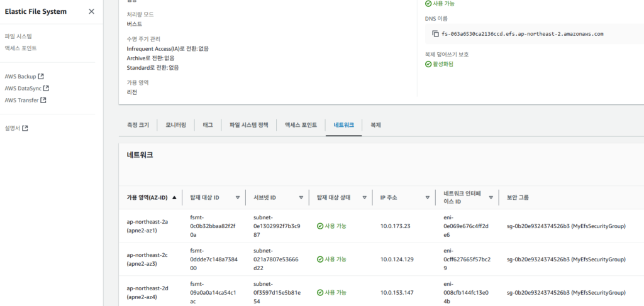Click external-link icon beside AWS Backup
Screen dimensions: 644x306
point(41,76)
